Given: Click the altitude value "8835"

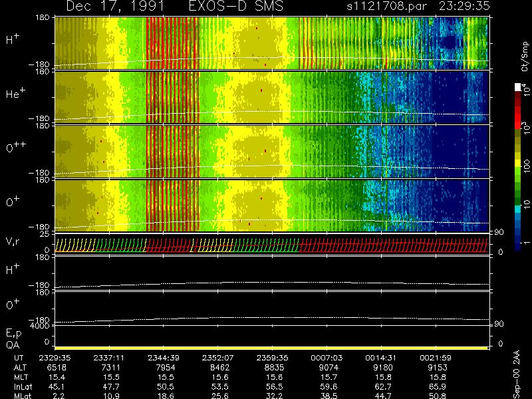Looking at the screenshot, I should (274, 368).
